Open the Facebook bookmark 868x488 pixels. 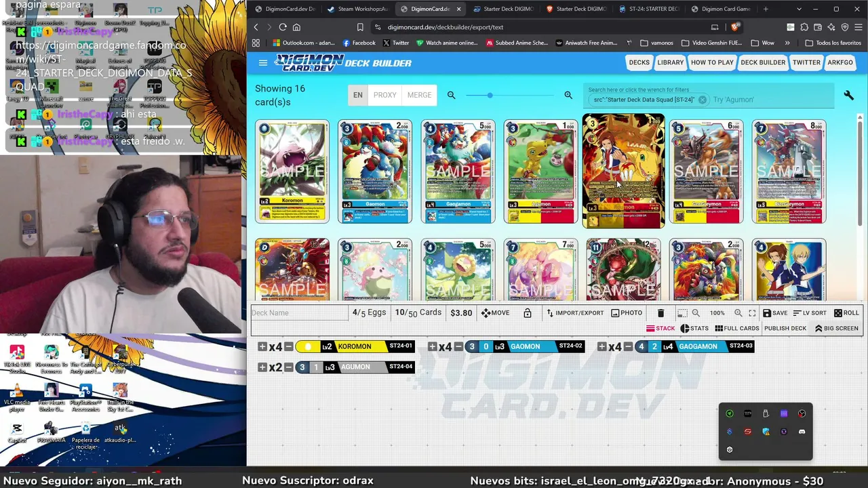click(x=359, y=43)
